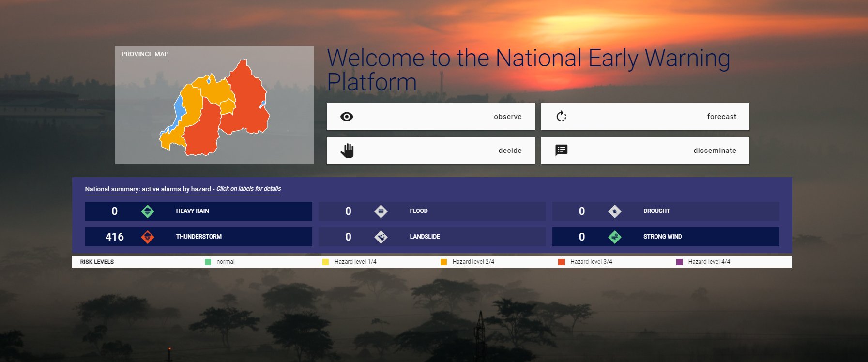Open the observe button
Image resolution: width=868 pixels, height=362 pixels.
click(430, 117)
